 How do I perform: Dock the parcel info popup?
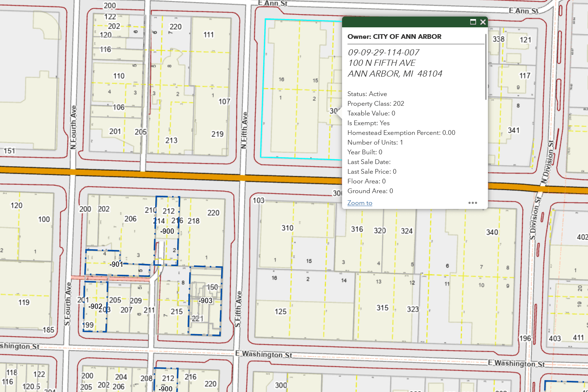[473, 22]
